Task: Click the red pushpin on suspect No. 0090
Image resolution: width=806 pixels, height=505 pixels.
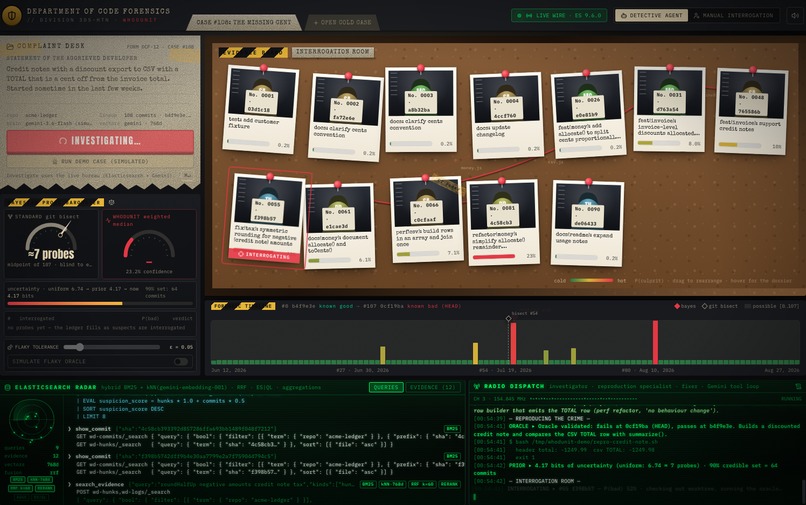Action: tap(589, 182)
